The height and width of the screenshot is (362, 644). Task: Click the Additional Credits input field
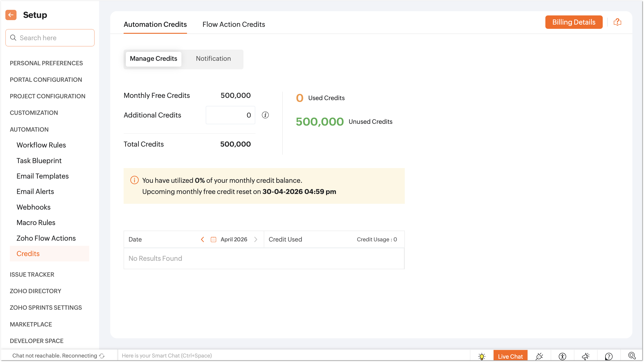(230, 115)
